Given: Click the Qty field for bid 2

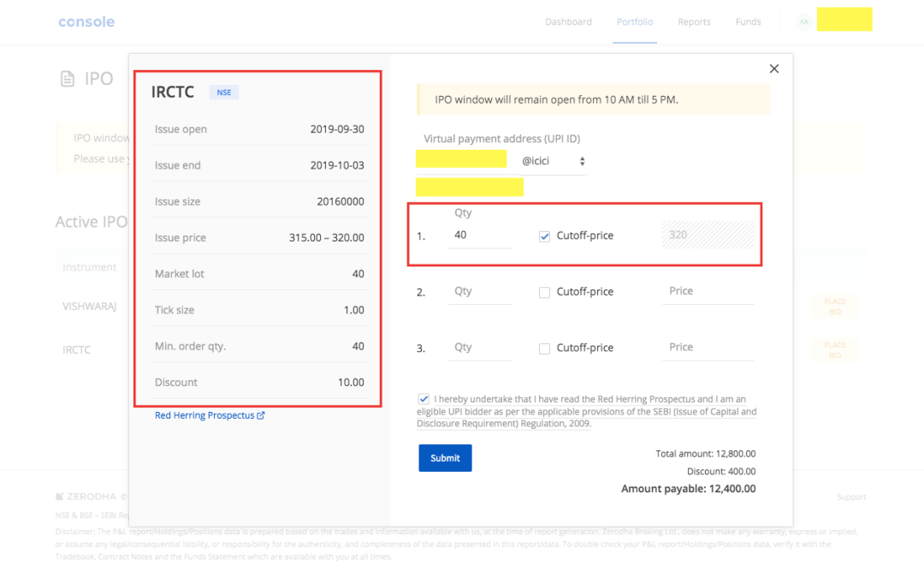Looking at the screenshot, I should 480,291.
